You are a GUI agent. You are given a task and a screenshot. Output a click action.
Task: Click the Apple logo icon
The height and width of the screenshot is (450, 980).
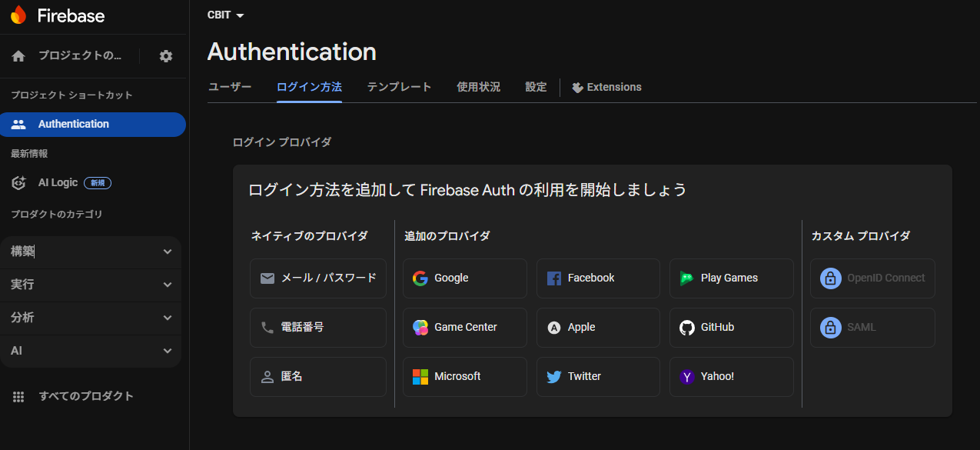pos(553,328)
